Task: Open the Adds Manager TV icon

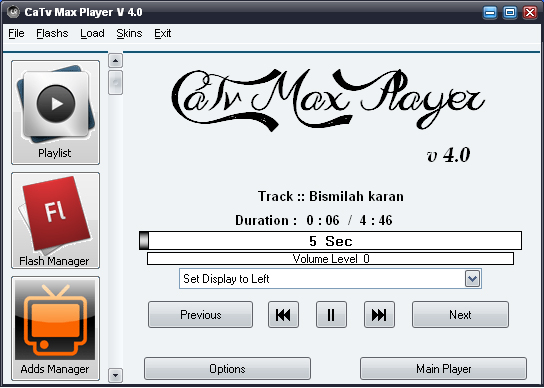Action: point(56,328)
